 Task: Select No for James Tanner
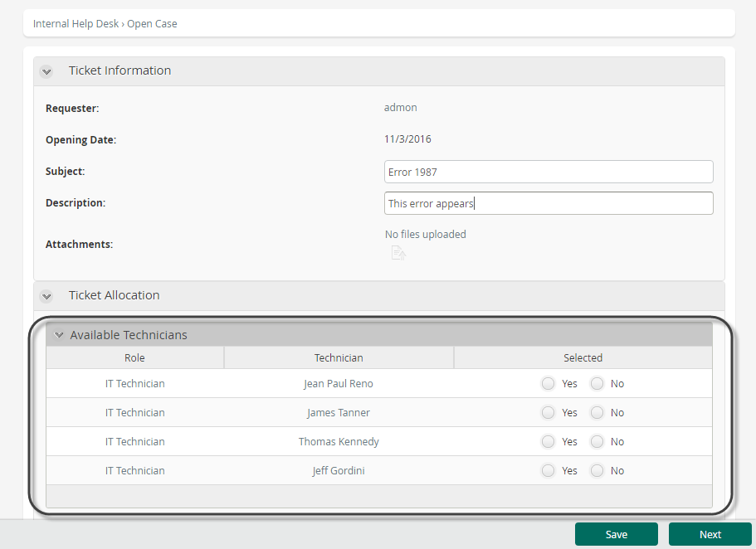point(597,413)
